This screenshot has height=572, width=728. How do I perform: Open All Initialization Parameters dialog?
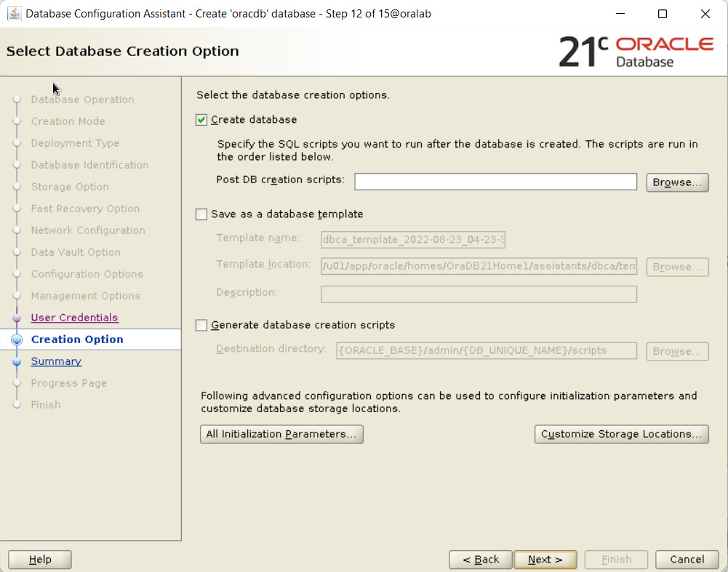[281, 434]
